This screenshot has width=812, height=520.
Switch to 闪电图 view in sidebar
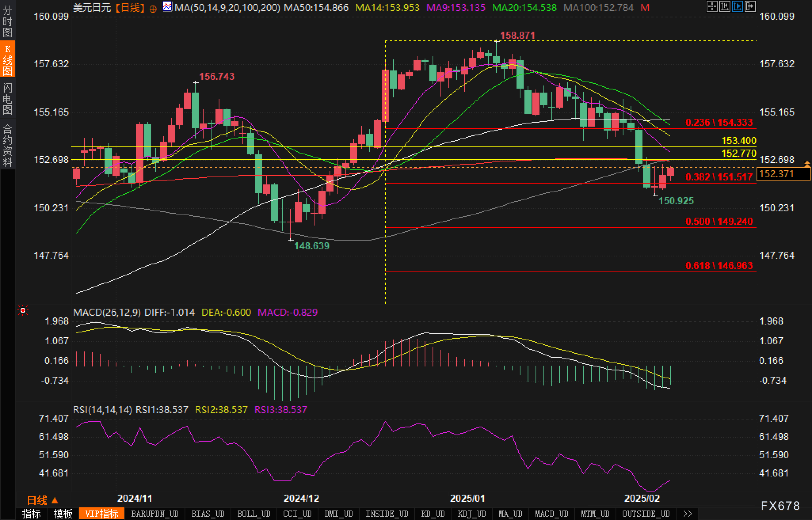pyautogui.click(x=8, y=99)
